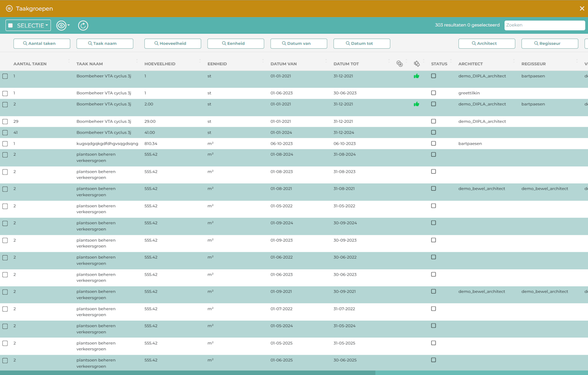Click the Architect column header
The width and height of the screenshot is (588, 375).
[x=470, y=64]
